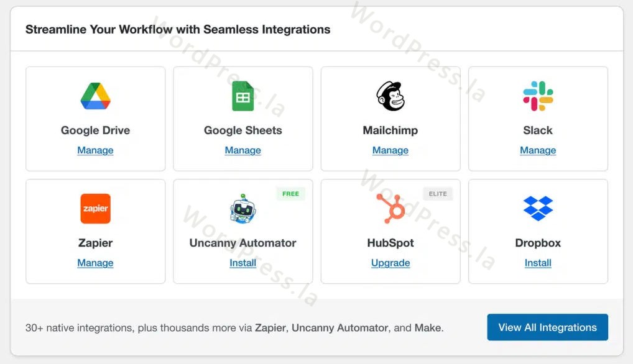Click the Uncanny Automator robot icon
633x364 pixels.
pos(243,209)
